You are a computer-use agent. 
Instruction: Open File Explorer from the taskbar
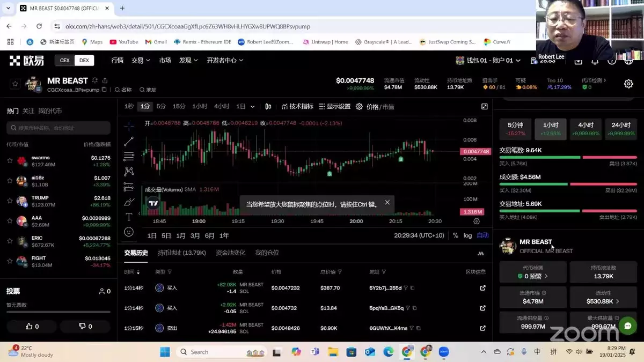click(333, 352)
